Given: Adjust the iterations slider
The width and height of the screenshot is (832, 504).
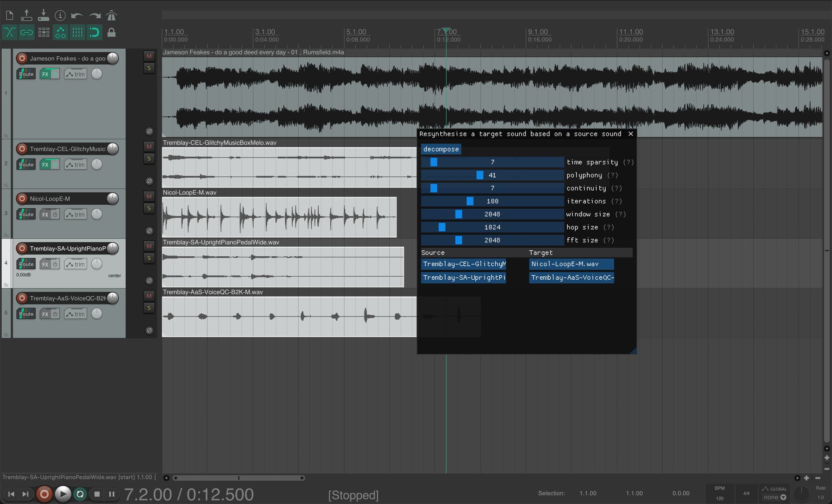Looking at the screenshot, I should tap(492, 201).
